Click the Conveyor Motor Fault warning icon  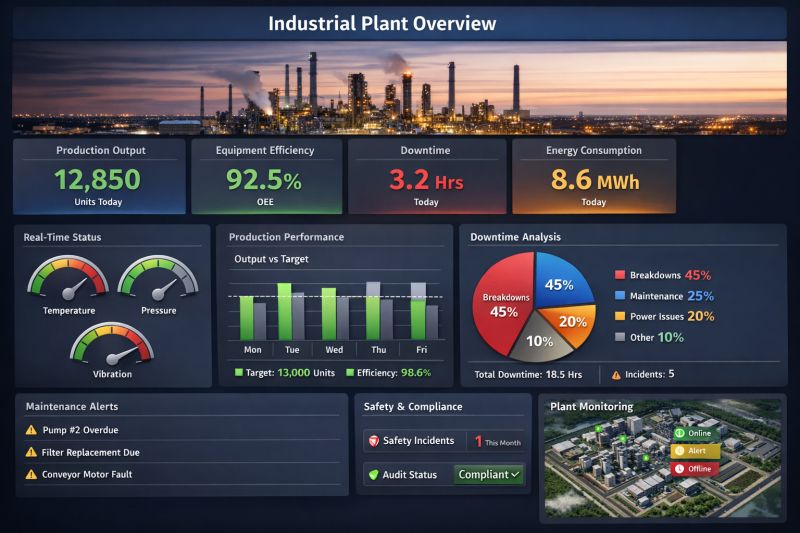(32, 475)
